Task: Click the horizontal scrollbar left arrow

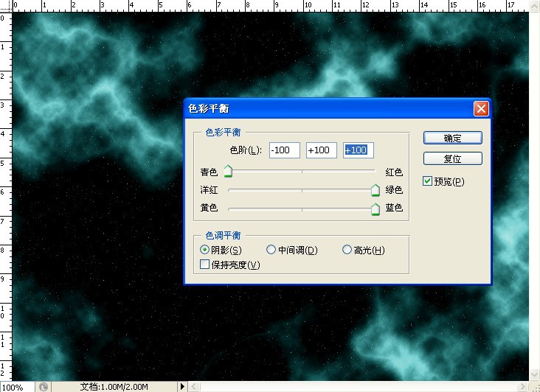Action: [194, 387]
